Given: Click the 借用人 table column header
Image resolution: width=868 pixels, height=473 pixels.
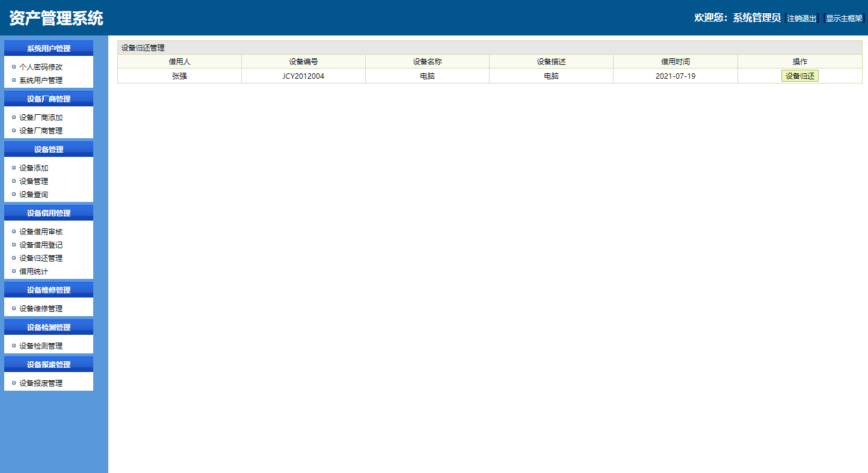Looking at the screenshot, I should point(179,61).
